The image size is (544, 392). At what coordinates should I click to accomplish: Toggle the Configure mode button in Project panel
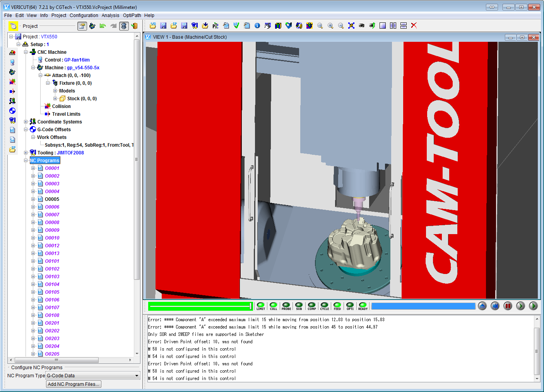click(x=82, y=26)
